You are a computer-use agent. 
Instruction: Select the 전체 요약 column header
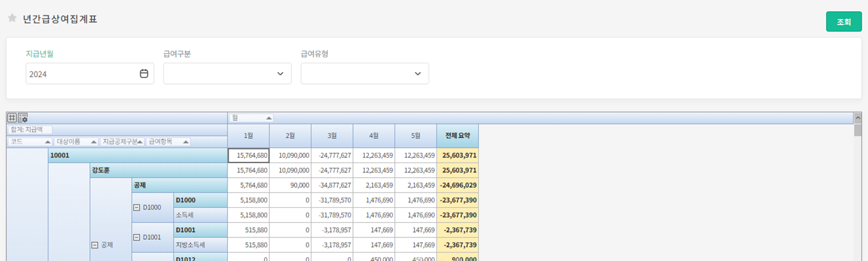pos(457,135)
